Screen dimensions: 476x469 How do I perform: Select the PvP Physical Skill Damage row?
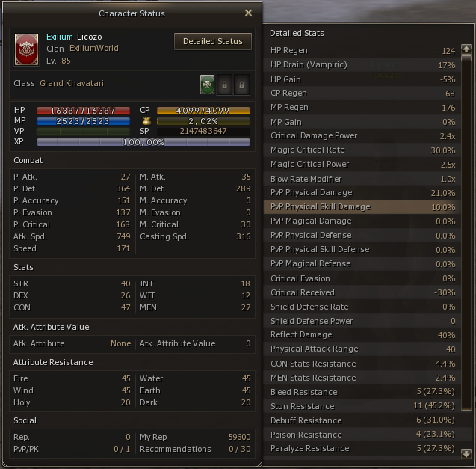(x=362, y=207)
